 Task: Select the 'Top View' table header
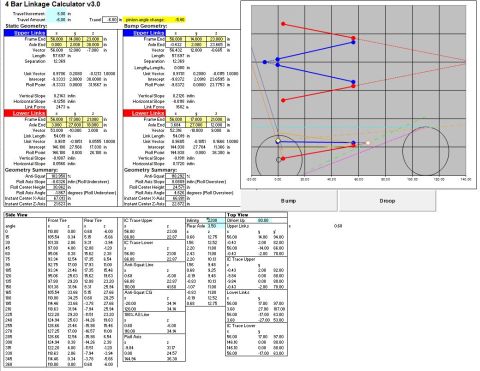tap(238, 215)
